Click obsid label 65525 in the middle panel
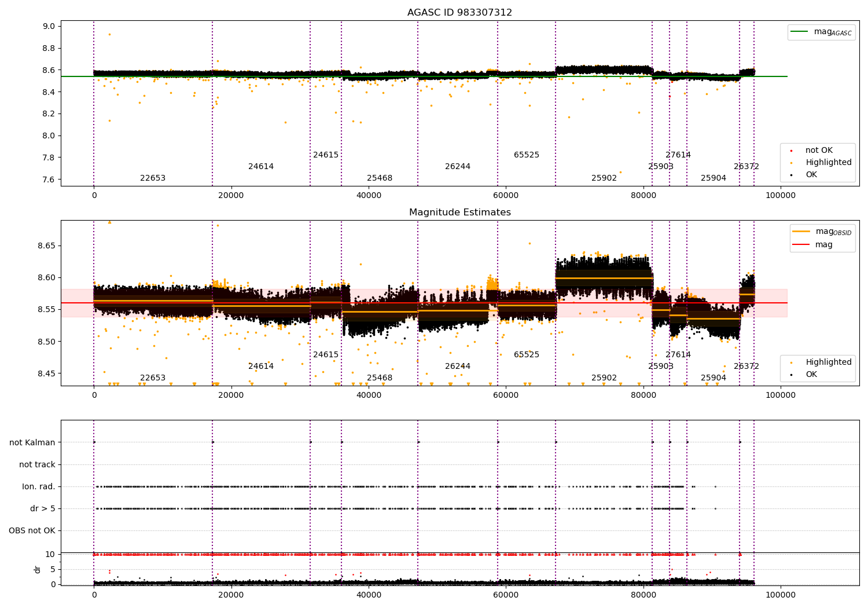Screen dimensions: 868x608 click(x=527, y=355)
